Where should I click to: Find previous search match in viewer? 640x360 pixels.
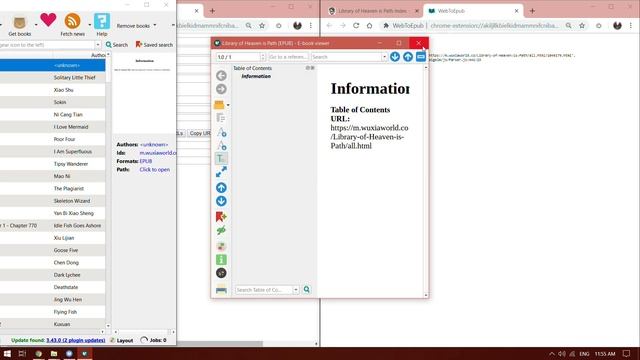click(x=408, y=57)
